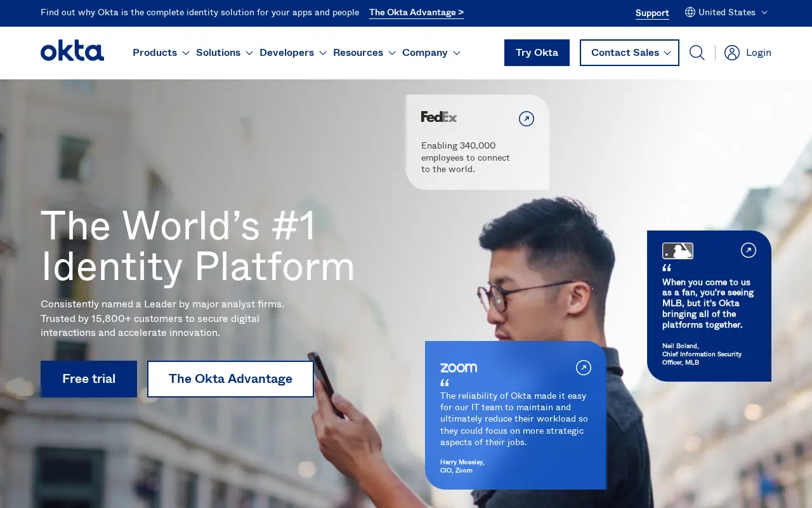Click the MLB quote text
This screenshot has height=508, width=812.
[x=708, y=304]
